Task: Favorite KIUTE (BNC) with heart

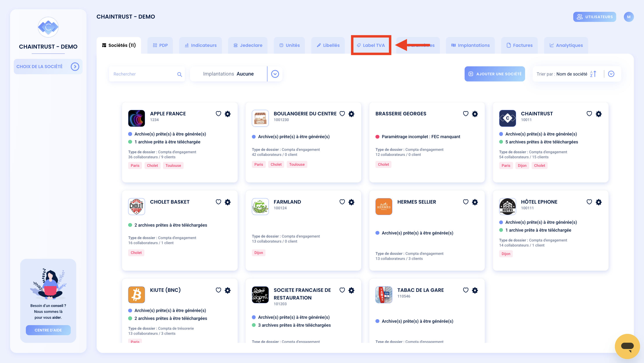Action: pyautogui.click(x=218, y=290)
